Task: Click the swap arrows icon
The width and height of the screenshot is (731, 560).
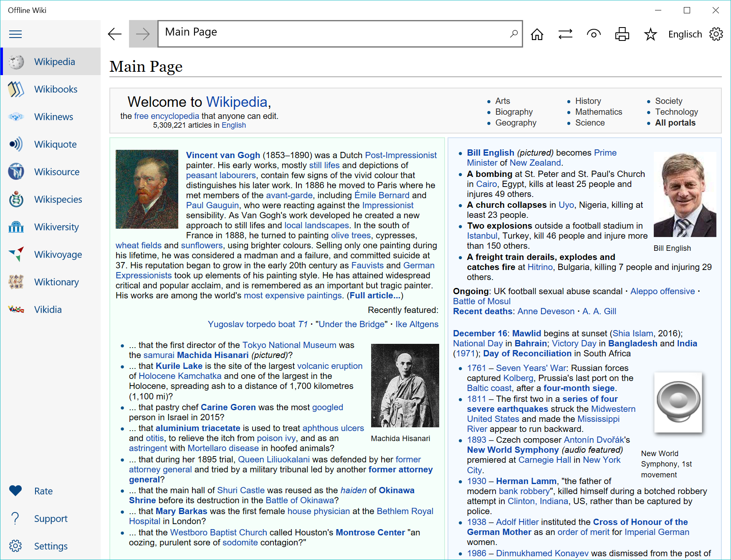Action: pos(565,34)
